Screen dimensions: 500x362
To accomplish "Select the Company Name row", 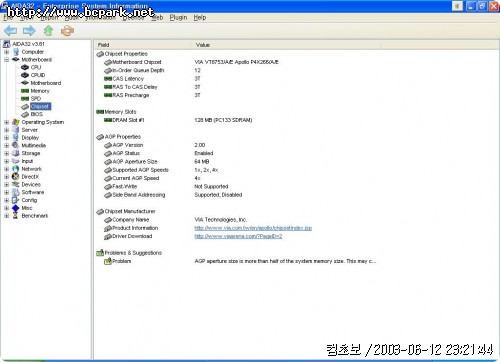I will coord(237,220).
